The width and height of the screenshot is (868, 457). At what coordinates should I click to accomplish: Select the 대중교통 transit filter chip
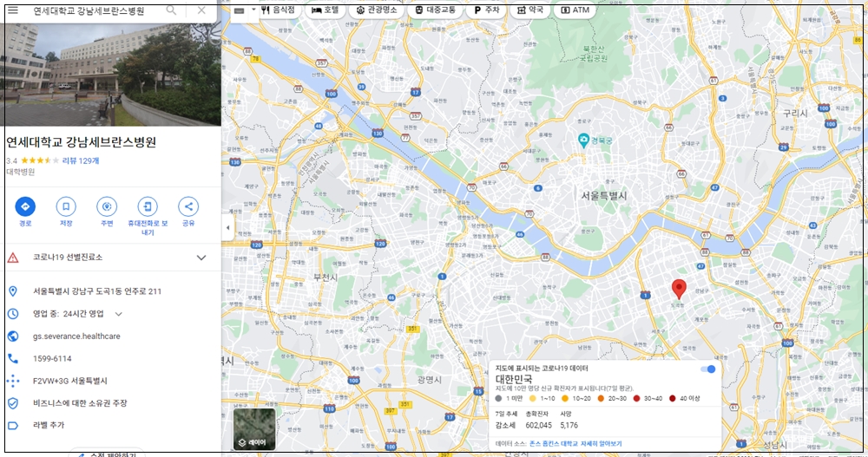435,10
